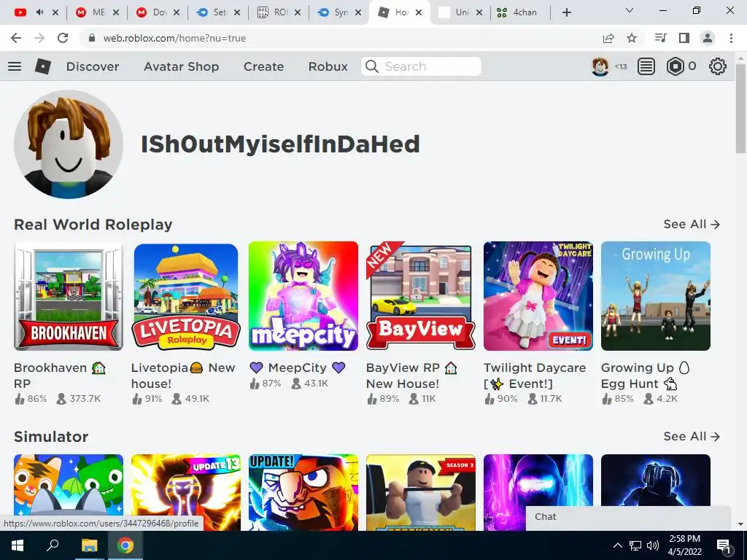Open the Twilight Daycare game thumbnail

pos(538,296)
